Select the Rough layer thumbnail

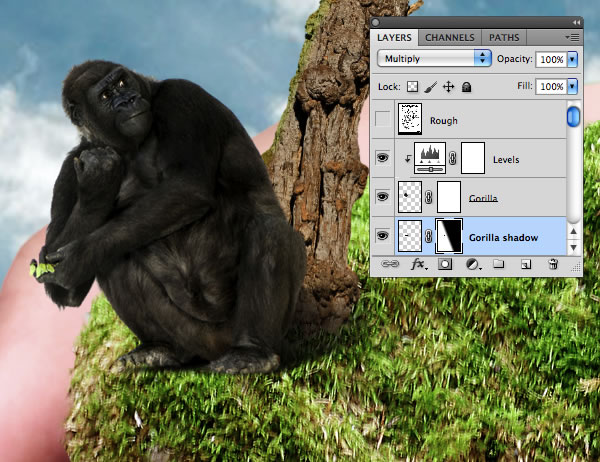point(410,119)
